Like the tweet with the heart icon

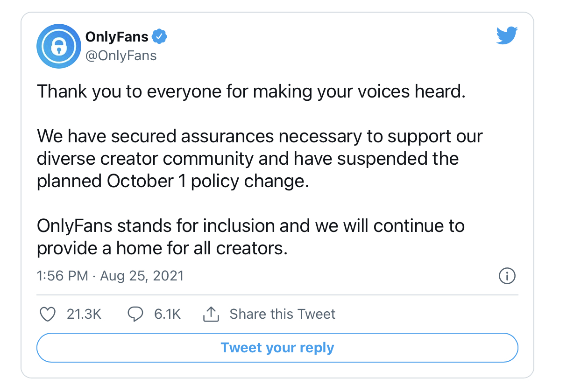pyautogui.click(x=48, y=314)
